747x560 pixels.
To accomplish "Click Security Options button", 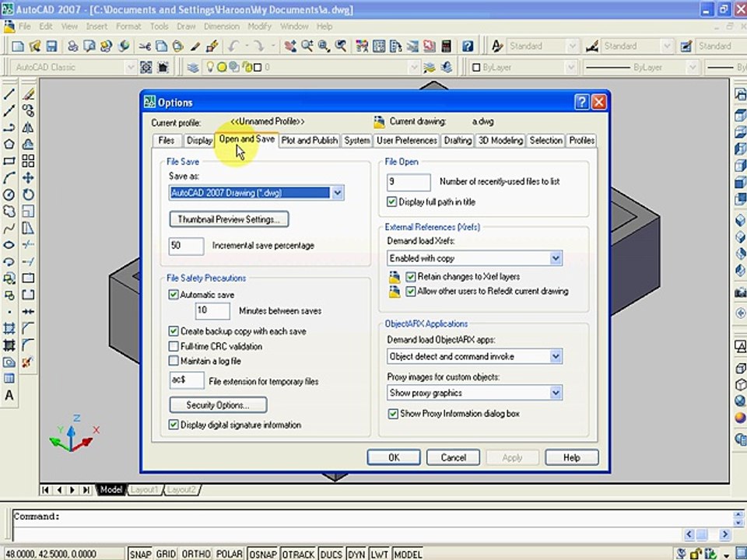I will pyautogui.click(x=218, y=405).
